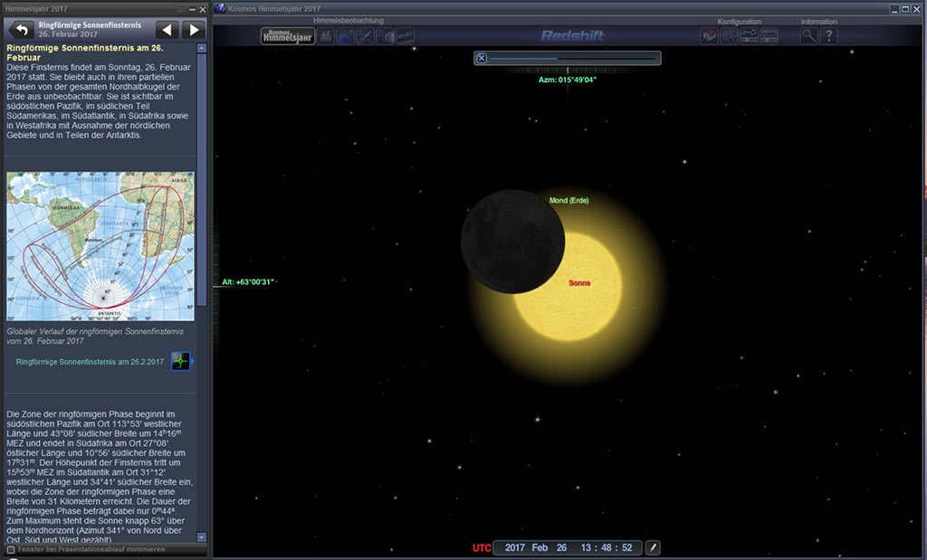The image size is (927, 560).
Task: Click the third Konfiguration toolbar icon
Action: tap(749, 36)
